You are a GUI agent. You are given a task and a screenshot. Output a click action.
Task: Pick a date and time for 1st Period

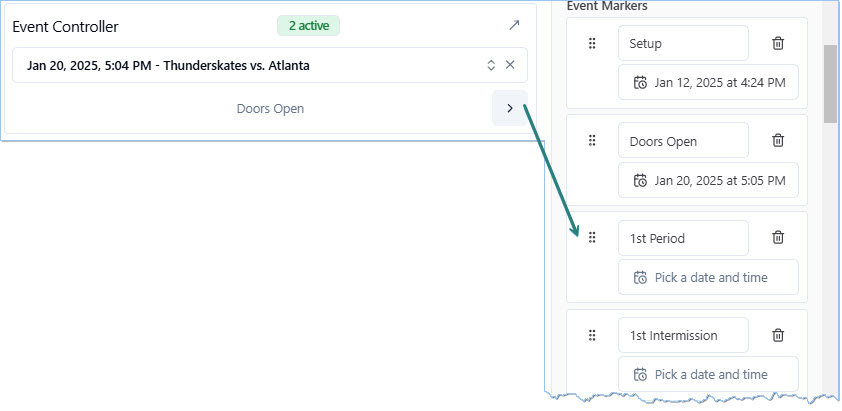pyautogui.click(x=708, y=277)
